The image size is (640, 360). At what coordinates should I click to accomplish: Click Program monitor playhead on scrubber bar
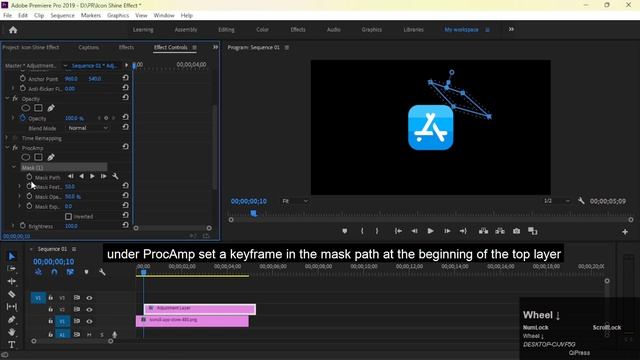click(253, 213)
